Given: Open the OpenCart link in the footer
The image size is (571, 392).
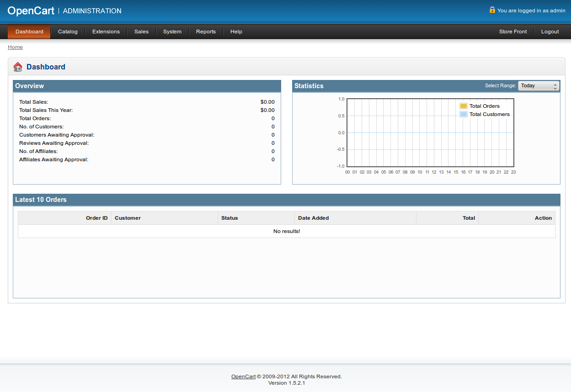Looking at the screenshot, I should coord(243,376).
